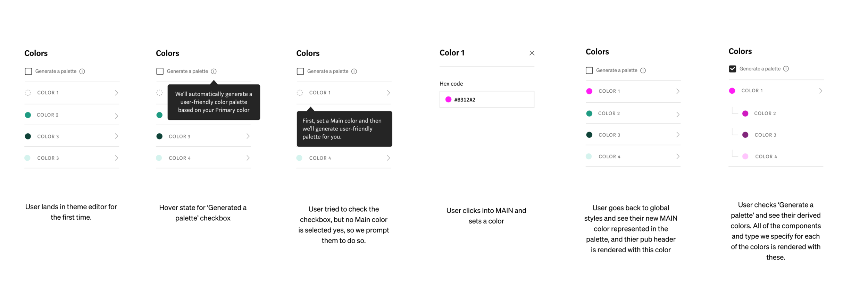Toggle Generate a palette checkbox in third panel

(x=300, y=71)
